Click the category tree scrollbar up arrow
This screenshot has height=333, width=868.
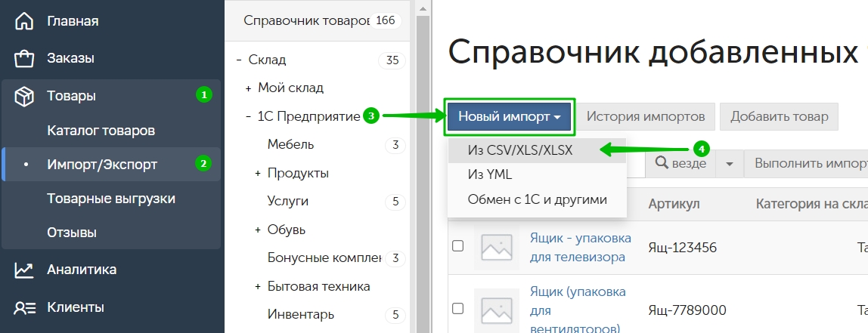(423, 8)
